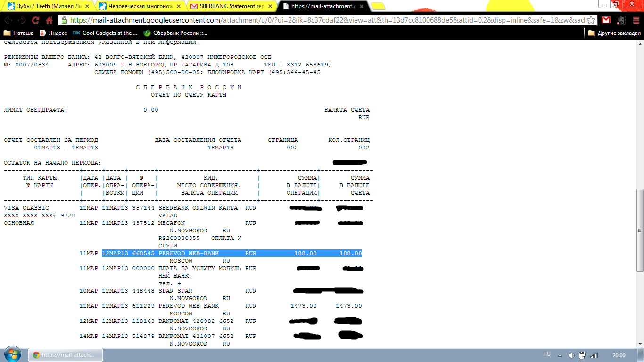This screenshot has height=362, width=644.
Task: Click the 'ЛИМИТ ОВЕРДРАФТА:' label
Action: (x=35, y=110)
